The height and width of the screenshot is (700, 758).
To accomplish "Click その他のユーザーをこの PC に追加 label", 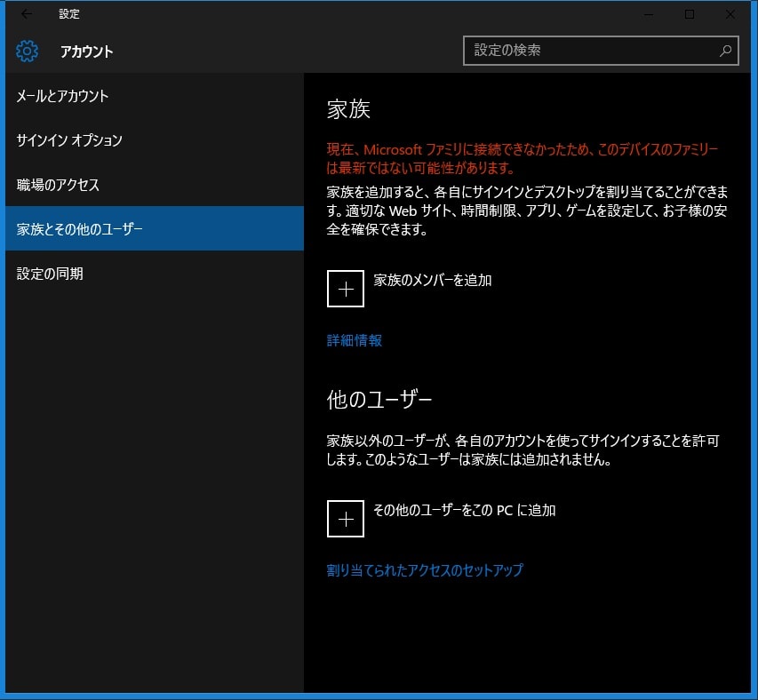I will [x=464, y=510].
